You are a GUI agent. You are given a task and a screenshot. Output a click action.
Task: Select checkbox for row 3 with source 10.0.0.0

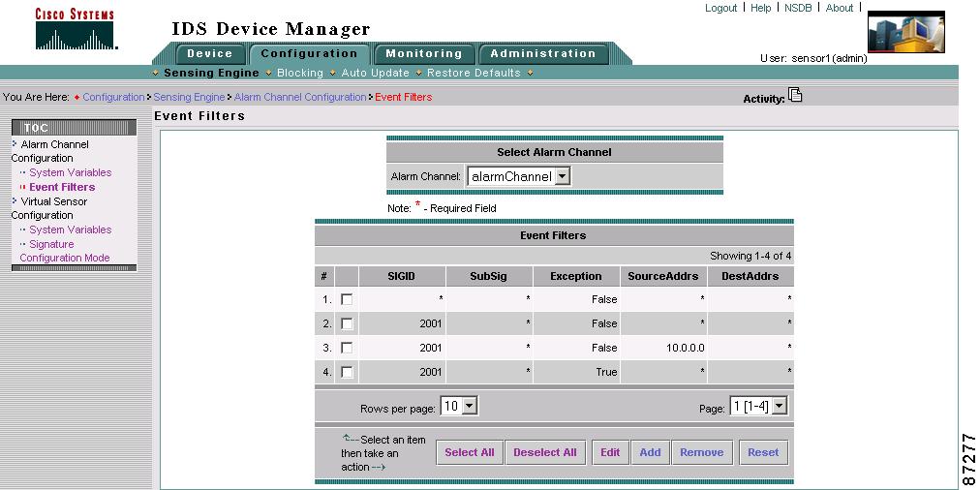[347, 348]
